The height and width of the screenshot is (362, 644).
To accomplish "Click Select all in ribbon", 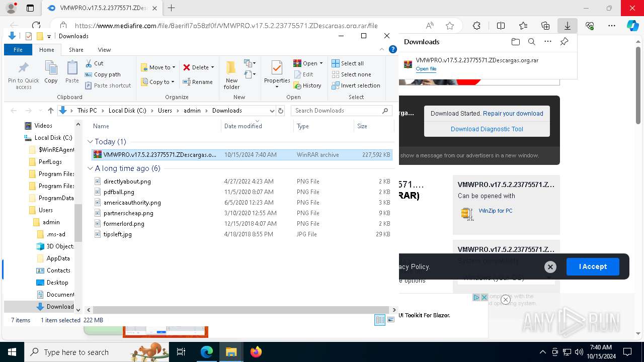I will (348, 63).
